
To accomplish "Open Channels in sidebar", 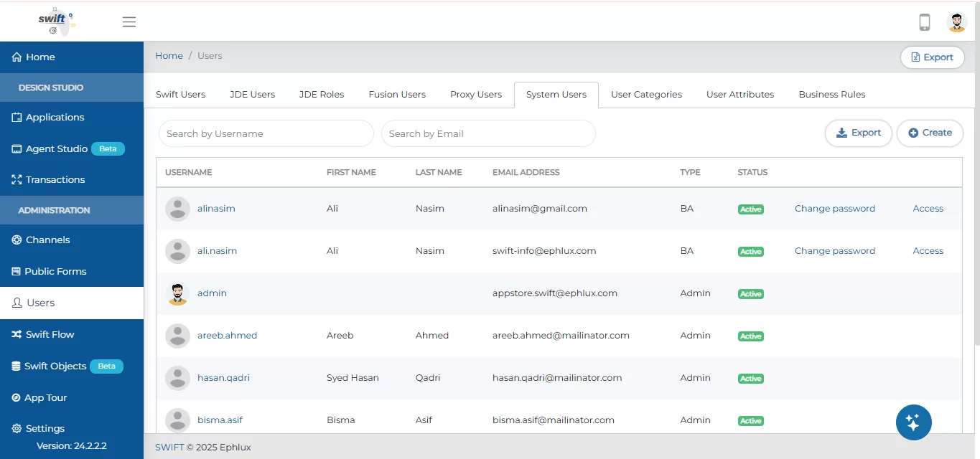I will (x=72, y=240).
